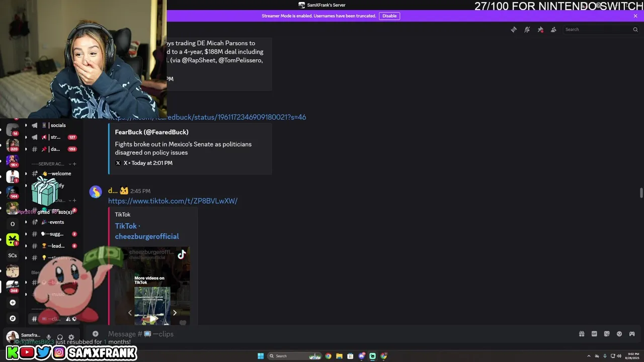Open the str... announcement channel with 127 badge

(53, 137)
